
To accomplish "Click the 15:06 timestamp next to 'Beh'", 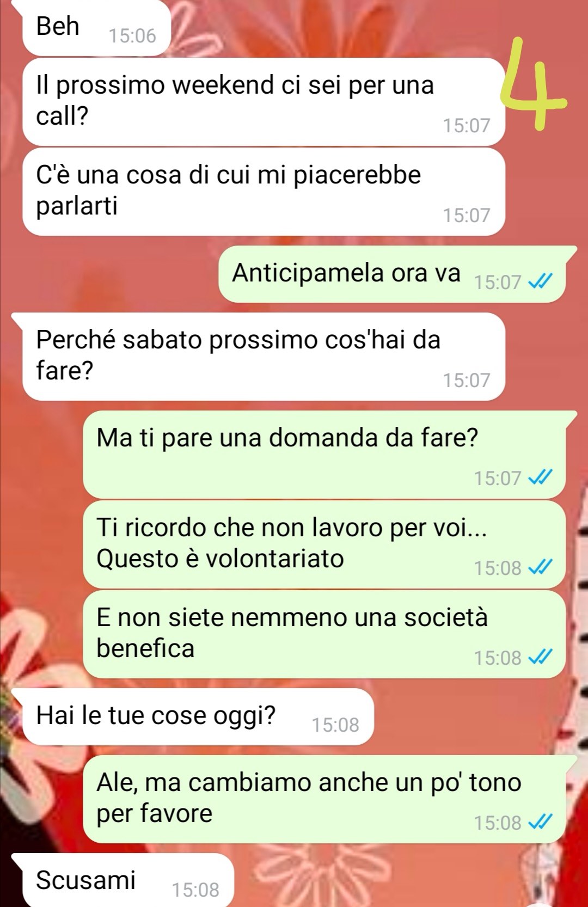I will (x=132, y=36).
